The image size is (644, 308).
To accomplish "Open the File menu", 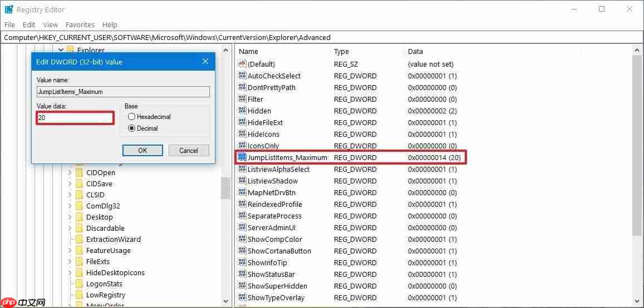I will (9, 24).
